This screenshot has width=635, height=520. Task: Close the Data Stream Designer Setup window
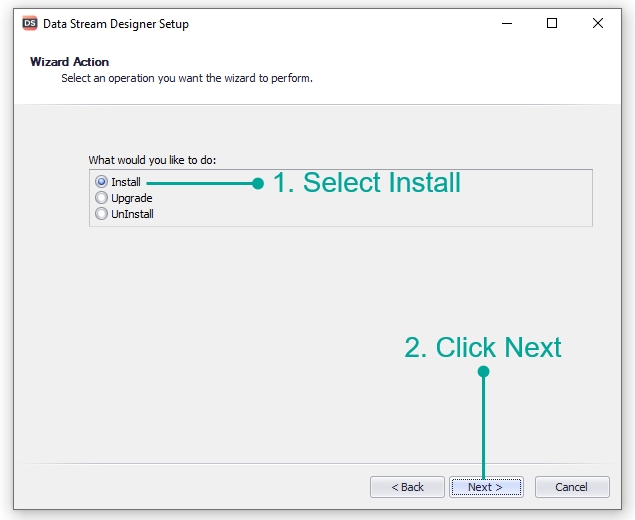pos(598,23)
